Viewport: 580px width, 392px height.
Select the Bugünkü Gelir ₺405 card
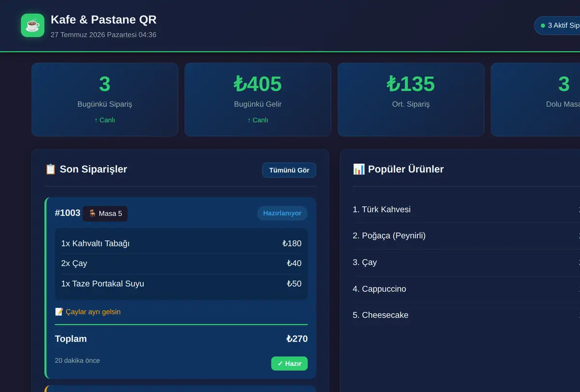[x=258, y=100]
